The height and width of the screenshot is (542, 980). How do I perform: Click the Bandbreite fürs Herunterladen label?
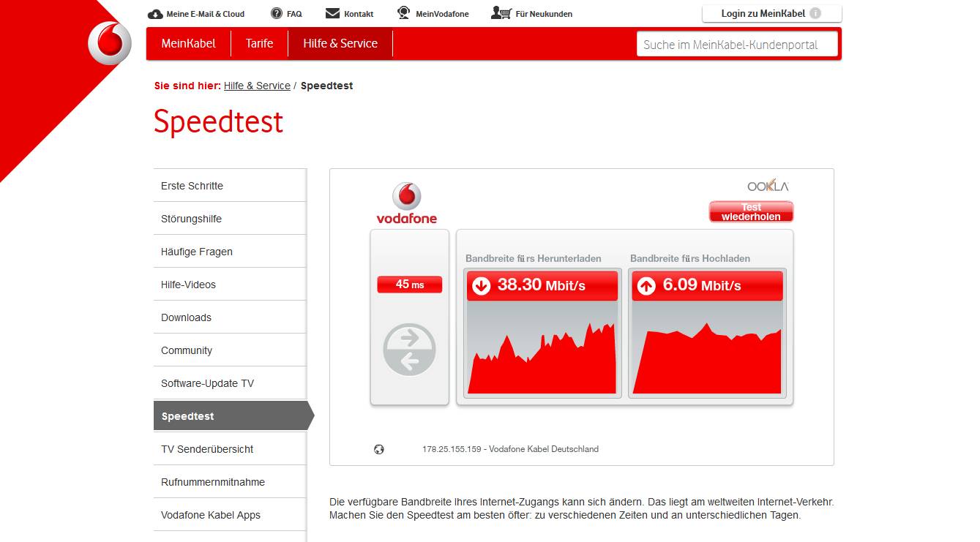[x=534, y=258]
